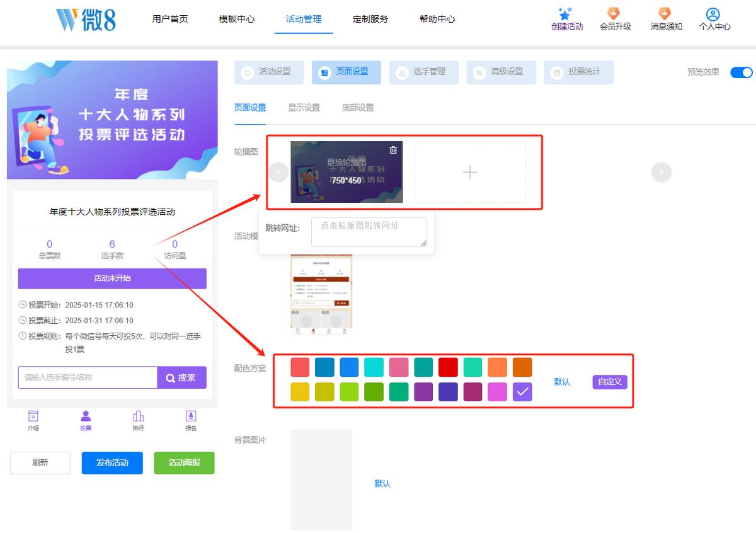
Task: Select 活动管理 in top navigation
Action: [x=304, y=19]
